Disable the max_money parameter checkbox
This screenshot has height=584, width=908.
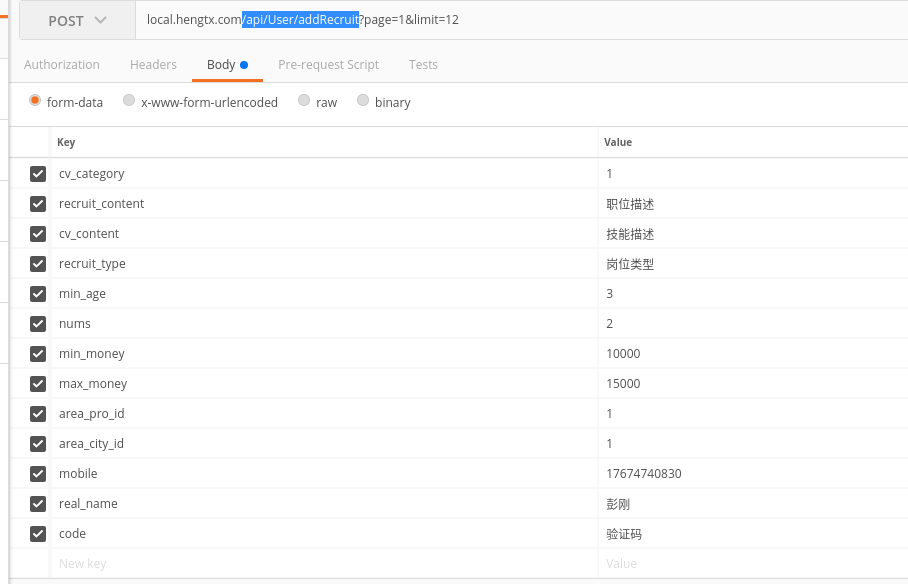click(x=38, y=384)
